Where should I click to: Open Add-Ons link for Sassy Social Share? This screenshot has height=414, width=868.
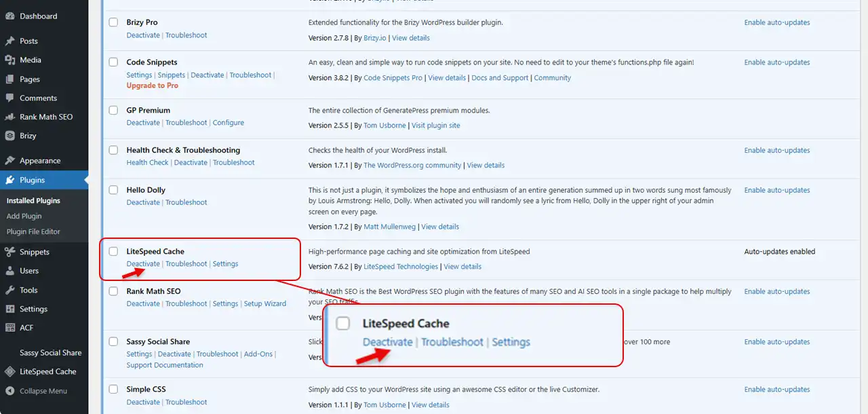point(258,354)
